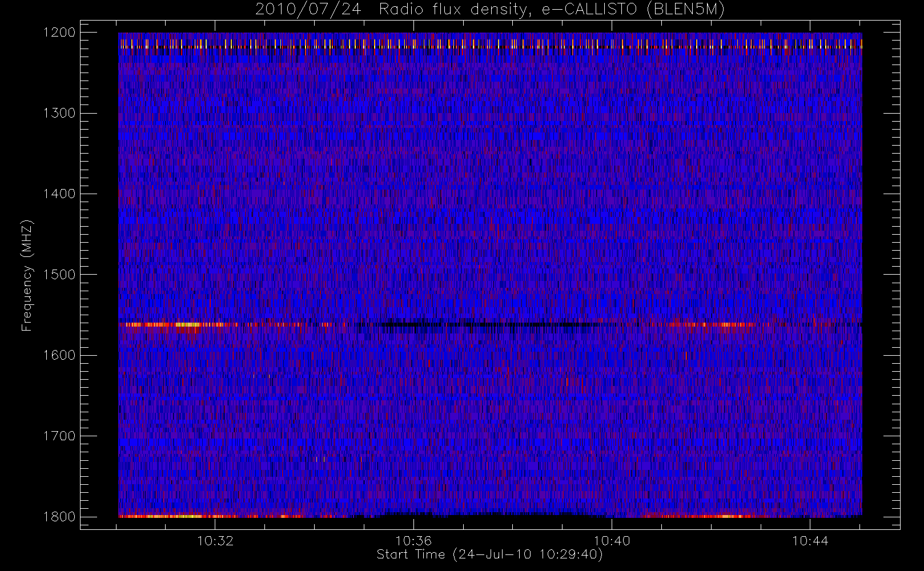Click the "Start Time (24-Jul-10 10:29:40)" axis title

490,554
